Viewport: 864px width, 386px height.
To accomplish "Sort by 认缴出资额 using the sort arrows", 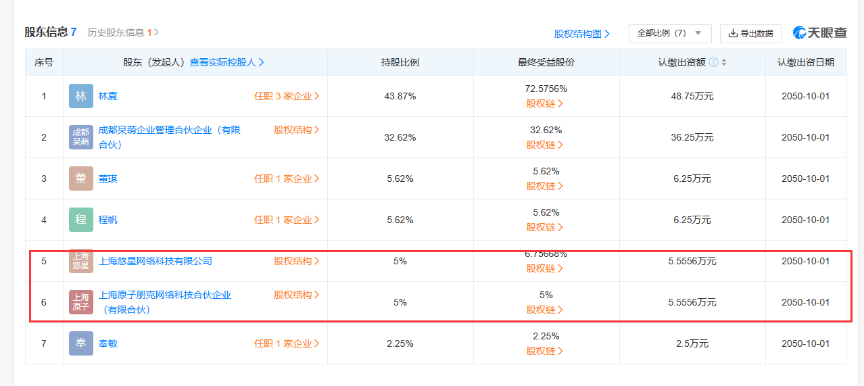I will (x=724, y=62).
